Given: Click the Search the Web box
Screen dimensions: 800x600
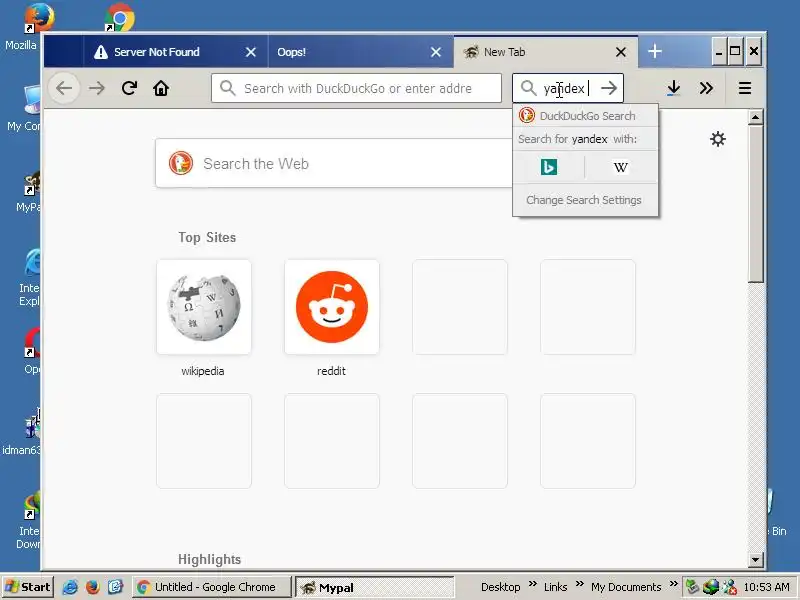Looking at the screenshot, I should [x=334, y=163].
